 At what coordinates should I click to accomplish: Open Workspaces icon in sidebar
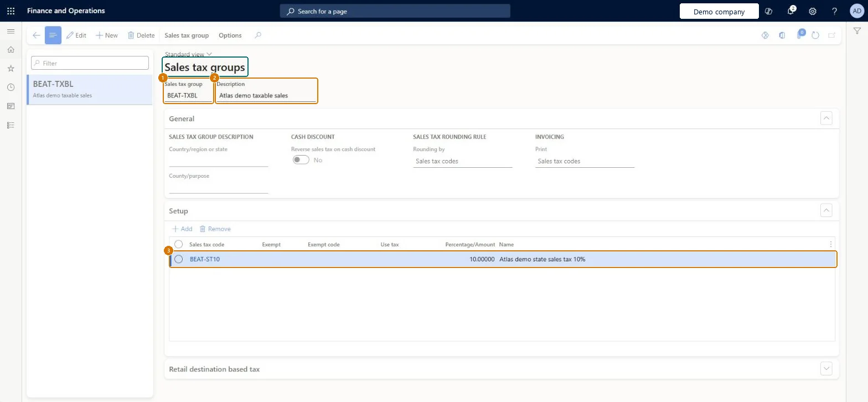tap(11, 106)
